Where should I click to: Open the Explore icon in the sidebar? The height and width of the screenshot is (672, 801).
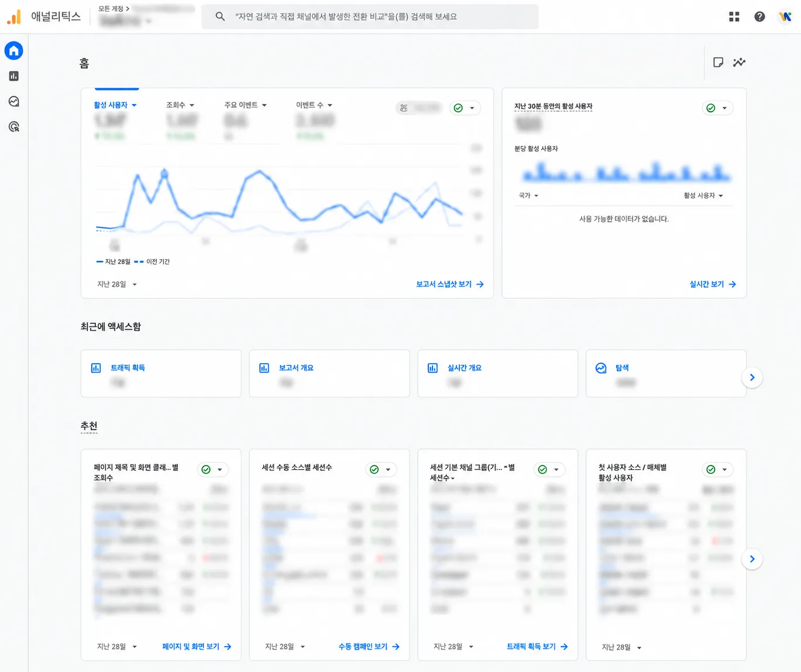point(14,101)
